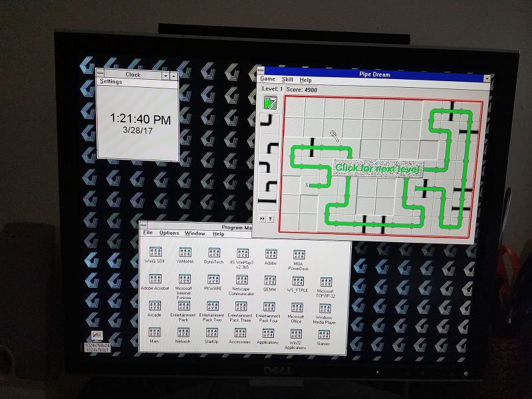Open the File menu in Program Manager
532x399 pixels.
click(x=148, y=232)
